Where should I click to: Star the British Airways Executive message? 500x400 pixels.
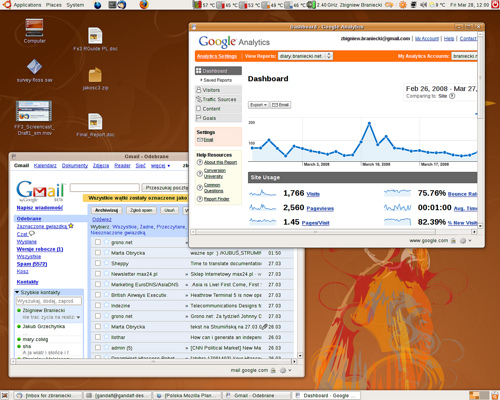[x=106, y=295]
